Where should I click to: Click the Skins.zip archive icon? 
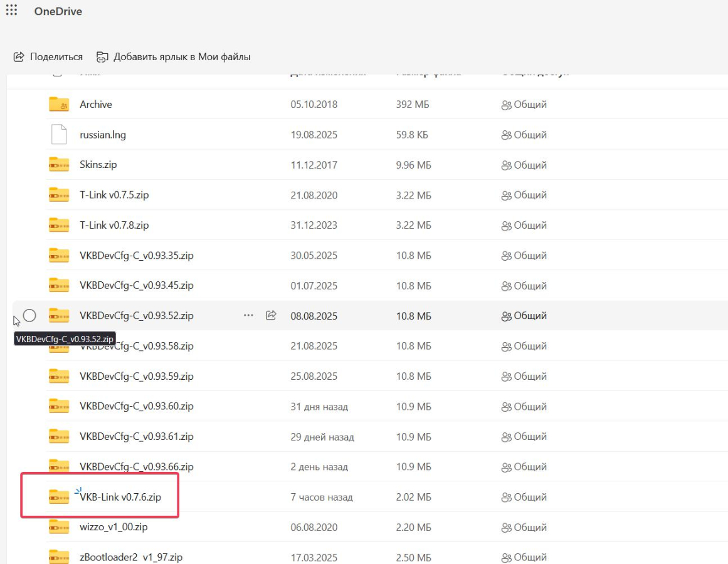pyautogui.click(x=59, y=165)
